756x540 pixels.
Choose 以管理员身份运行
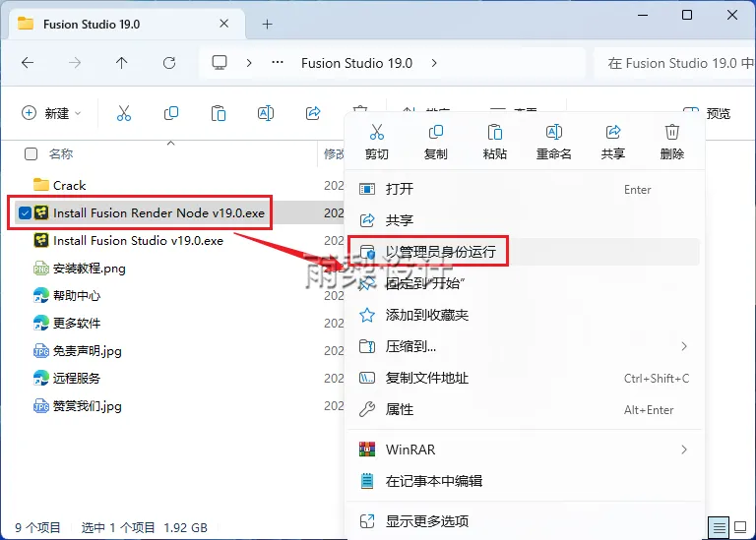[x=524, y=252]
